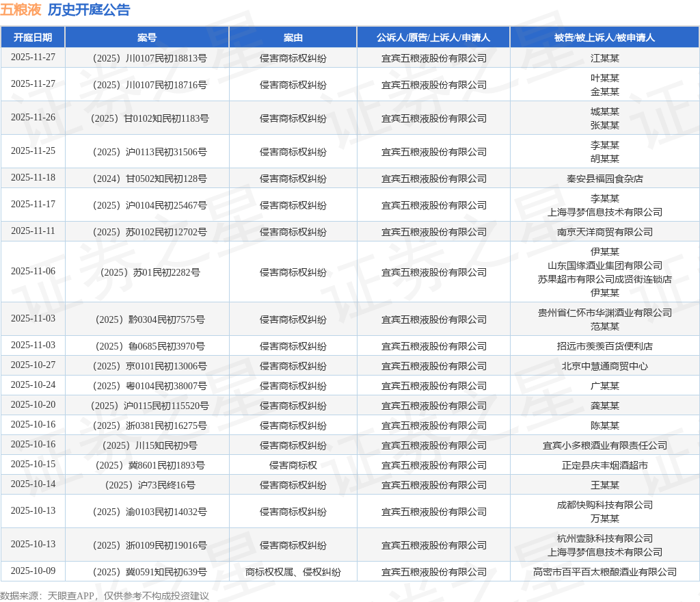The image size is (700, 602).
Task: Click defendant 苏果超市有限公司成贤街连锁店
Action: coord(604,279)
